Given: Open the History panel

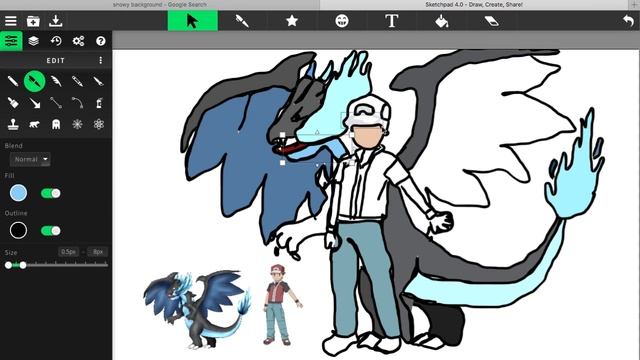Looking at the screenshot, I should click(x=56, y=41).
